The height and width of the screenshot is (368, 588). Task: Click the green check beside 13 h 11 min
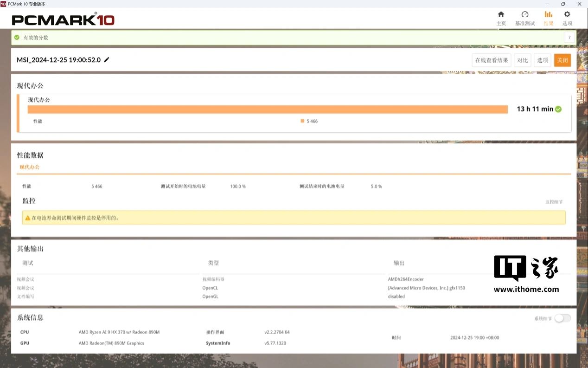tap(558, 109)
